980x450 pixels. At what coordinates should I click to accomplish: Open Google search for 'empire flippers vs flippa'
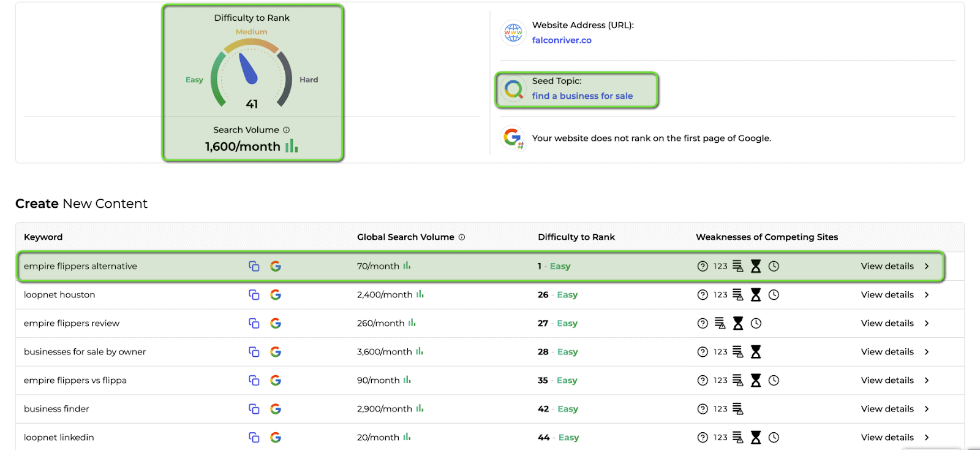pos(276,380)
